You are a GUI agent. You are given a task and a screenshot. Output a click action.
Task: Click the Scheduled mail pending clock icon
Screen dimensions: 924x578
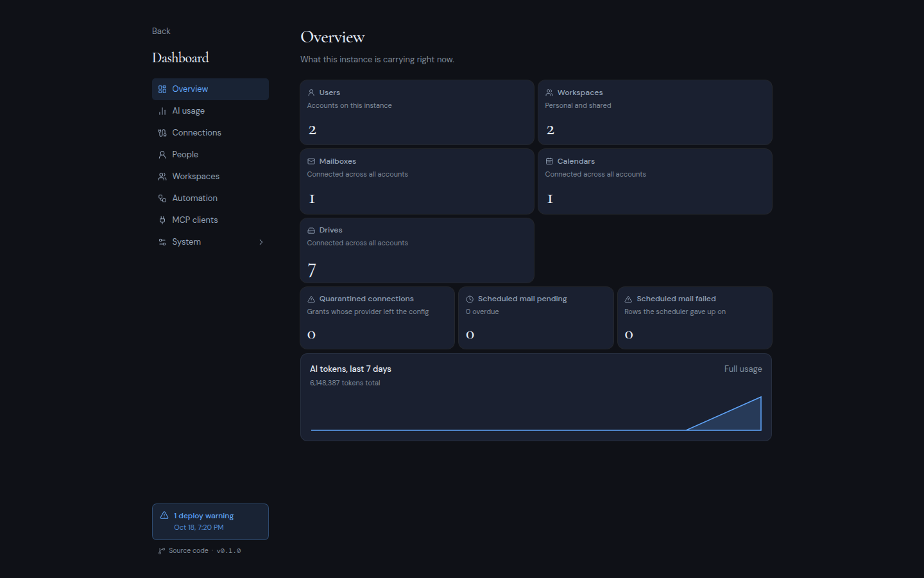tap(470, 299)
